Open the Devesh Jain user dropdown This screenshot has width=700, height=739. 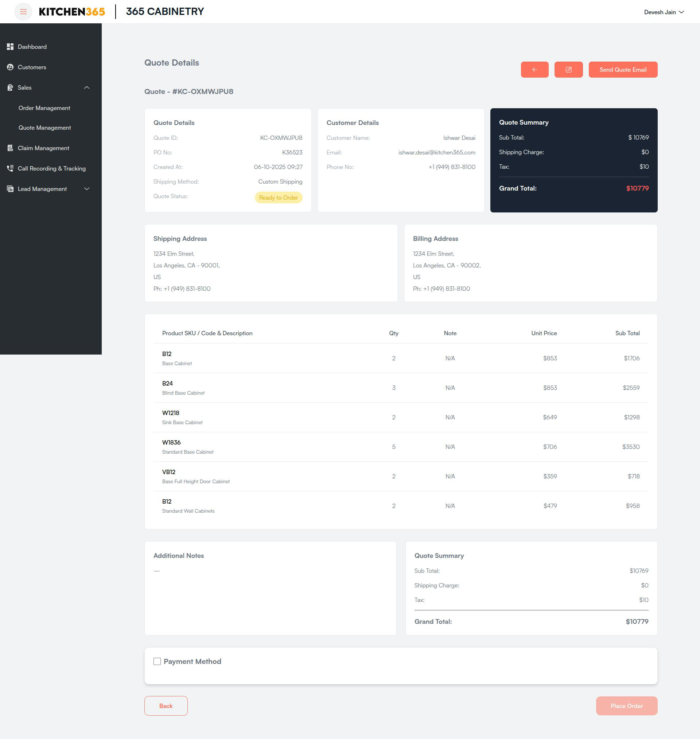click(x=664, y=12)
